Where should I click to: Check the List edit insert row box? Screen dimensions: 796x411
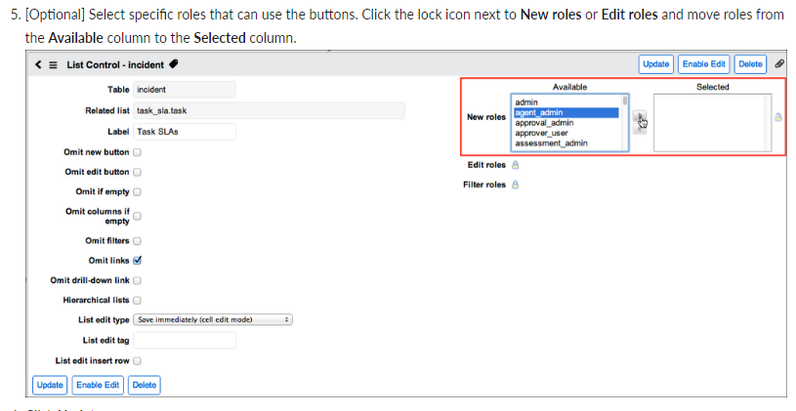(x=137, y=361)
